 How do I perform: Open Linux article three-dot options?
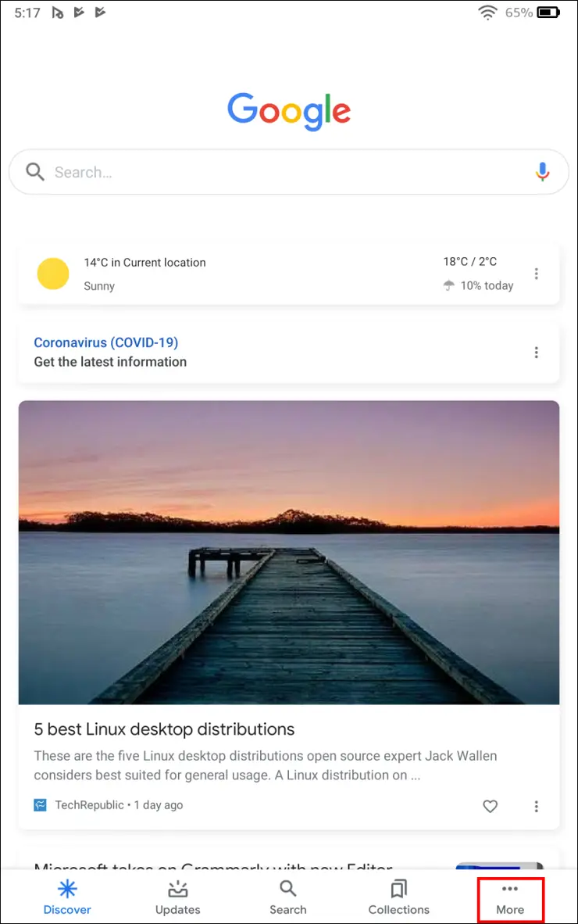536,806
